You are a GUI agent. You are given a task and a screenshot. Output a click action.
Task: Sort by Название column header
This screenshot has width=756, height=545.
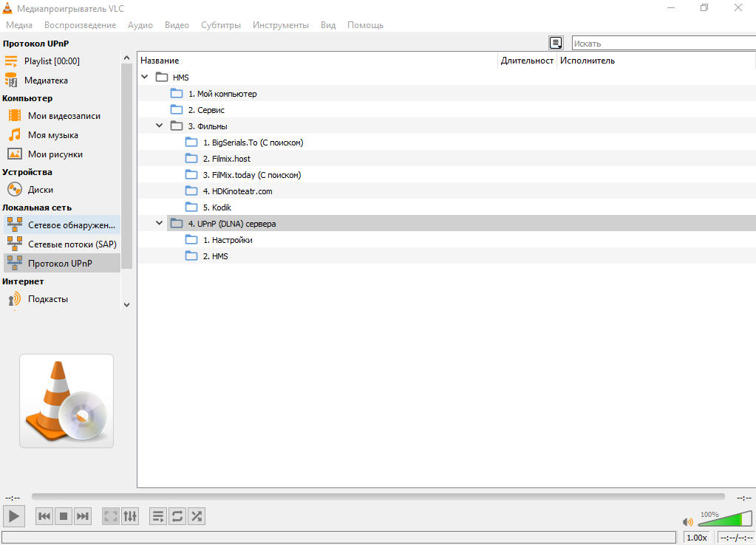point(317,61)
